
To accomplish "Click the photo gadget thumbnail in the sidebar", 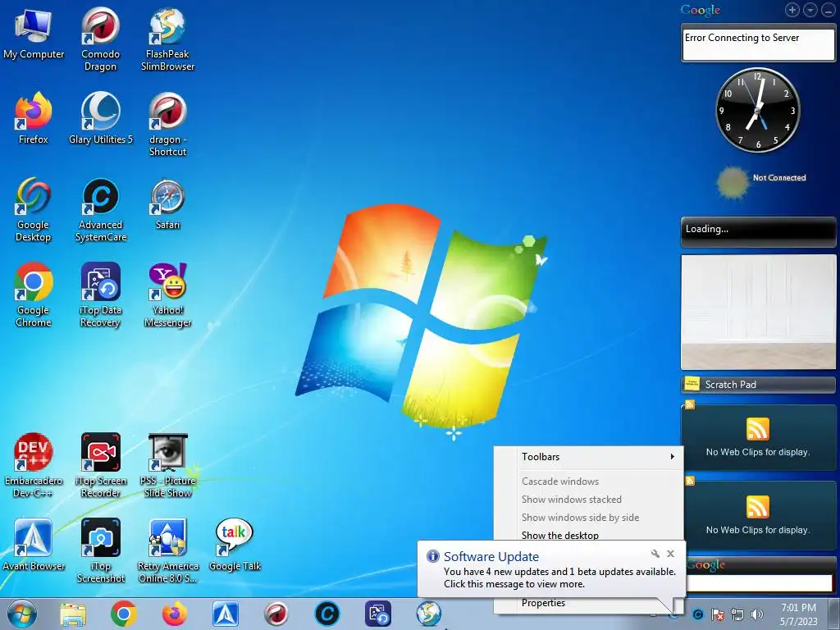I will point(758,312).
